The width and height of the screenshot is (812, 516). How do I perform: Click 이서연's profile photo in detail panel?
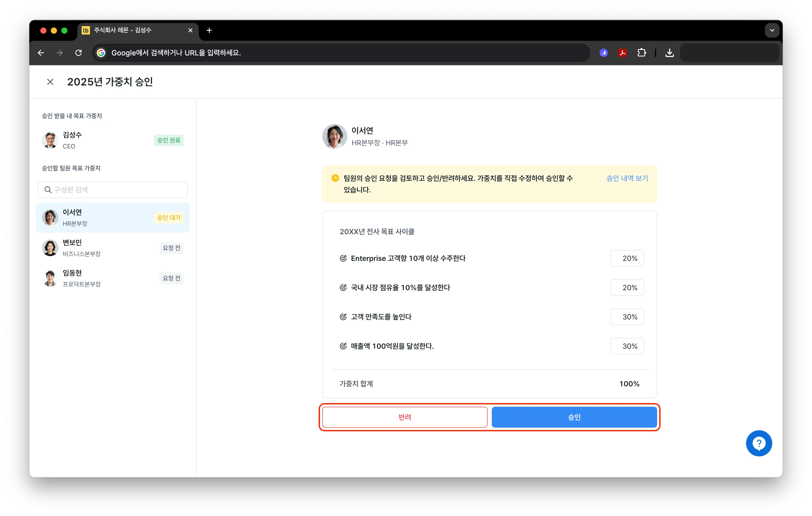(335, 136)
